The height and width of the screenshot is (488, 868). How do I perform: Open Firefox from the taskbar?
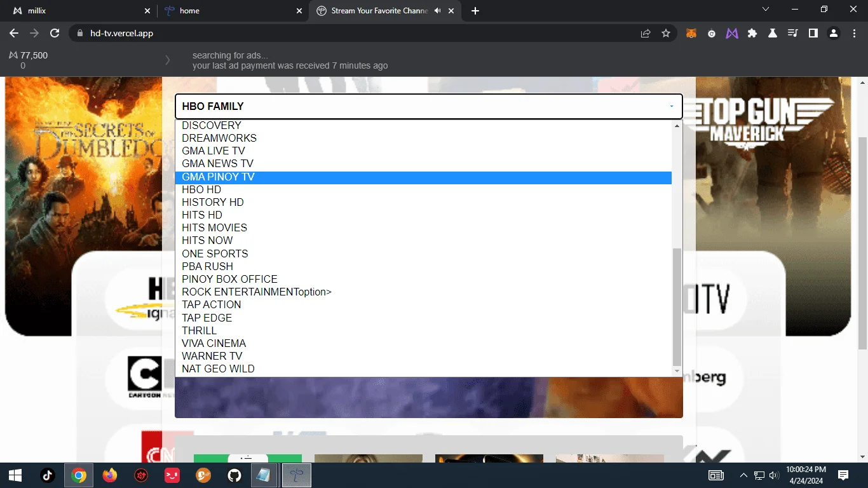(x=110, y=475)
